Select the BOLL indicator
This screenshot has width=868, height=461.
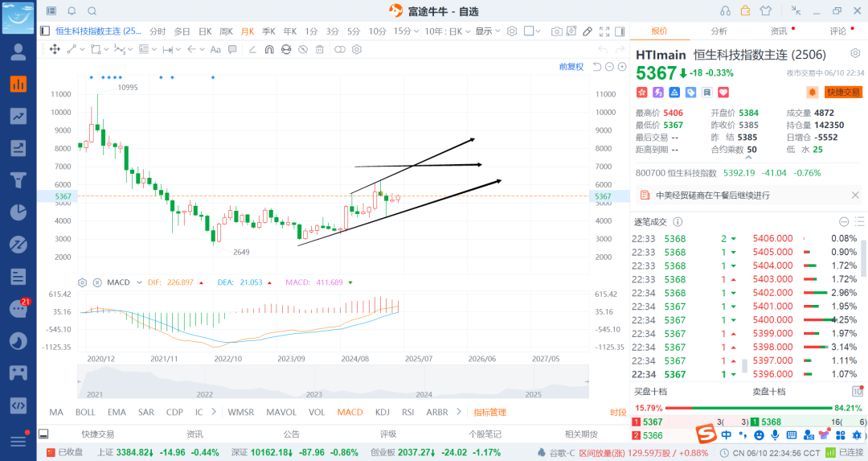pyautogui.click(x=85, y=412)
